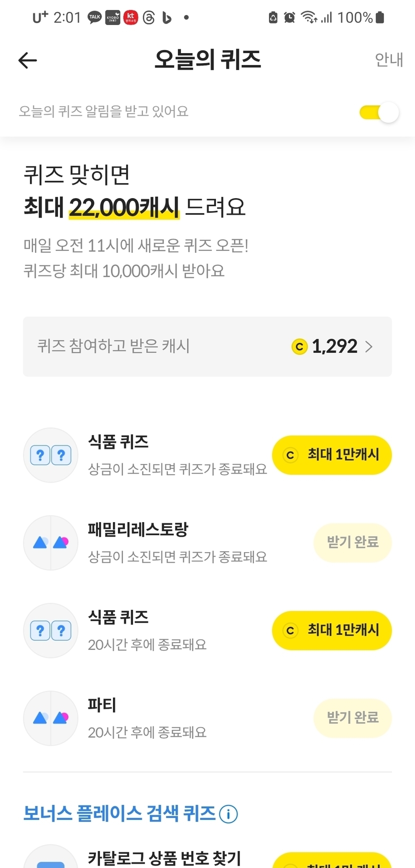Screen dimensions: 415x868
Task: Select the 카탈로그 상품 번호 찾기 item
Action: (x=164, y=858)
